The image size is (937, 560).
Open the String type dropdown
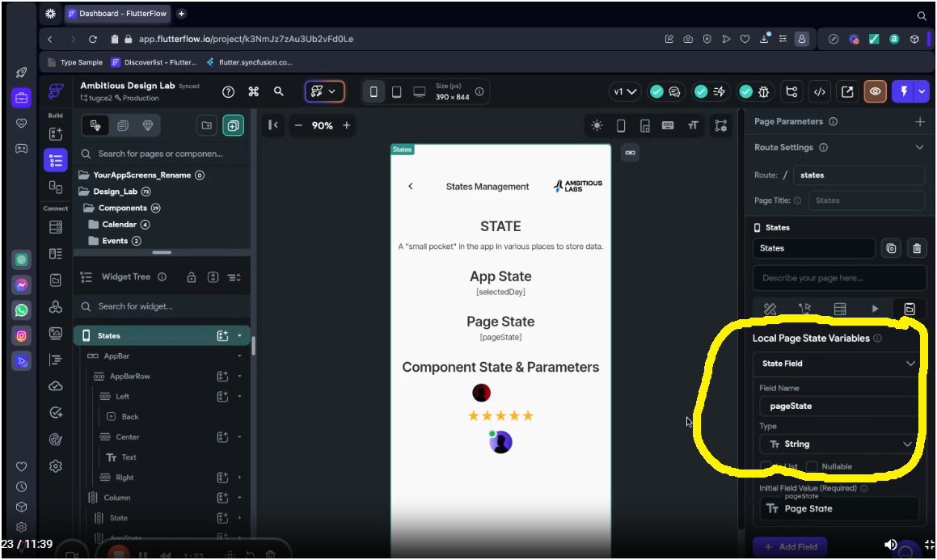(838, 444)
